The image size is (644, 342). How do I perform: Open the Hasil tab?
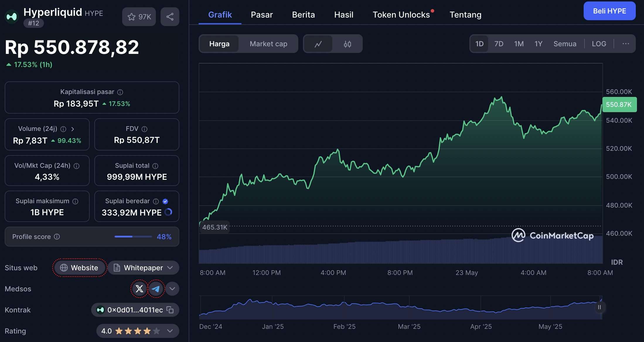click(x=344, y=15)
